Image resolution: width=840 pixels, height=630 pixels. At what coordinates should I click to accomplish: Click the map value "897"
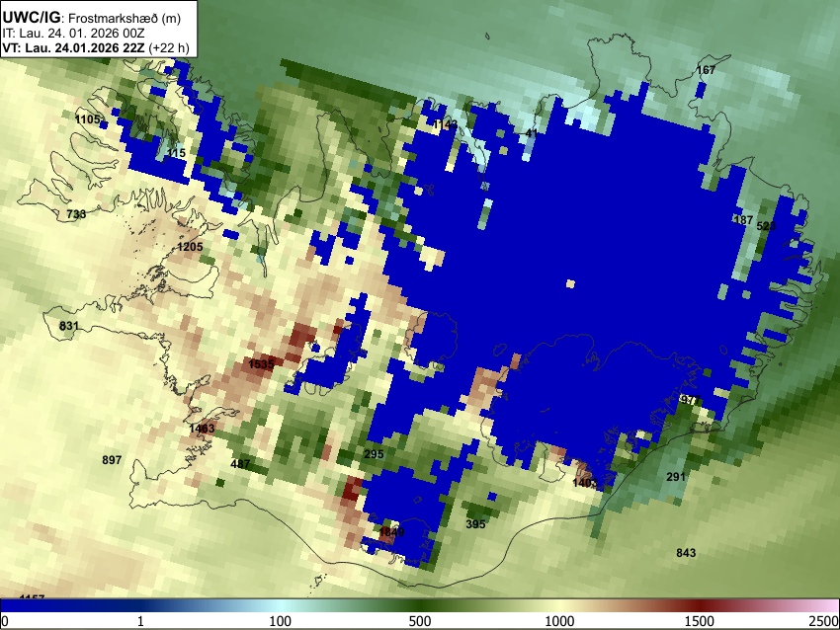pyautogui.click(x=112, y=460)
